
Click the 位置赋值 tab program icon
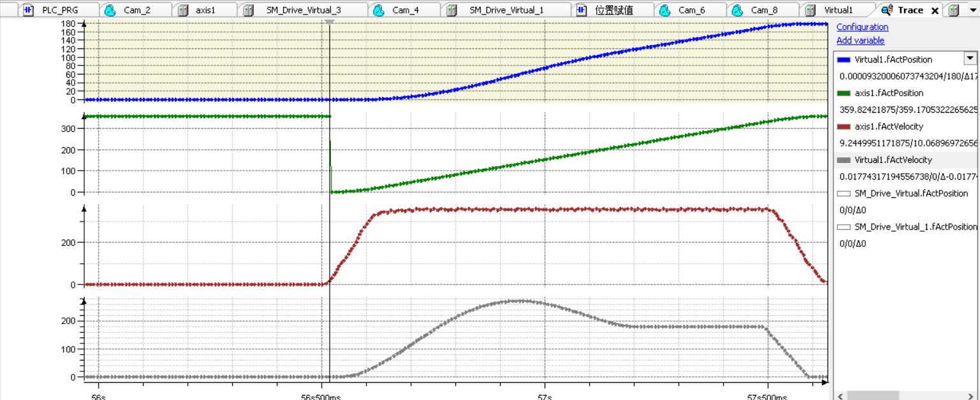pyautogui.click(x=581, y=10)
